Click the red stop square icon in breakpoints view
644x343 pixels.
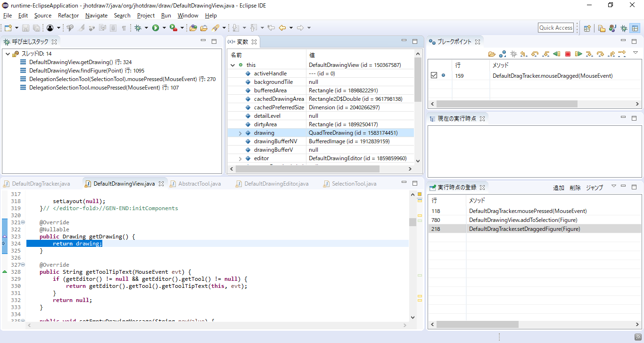pos(568,54)
